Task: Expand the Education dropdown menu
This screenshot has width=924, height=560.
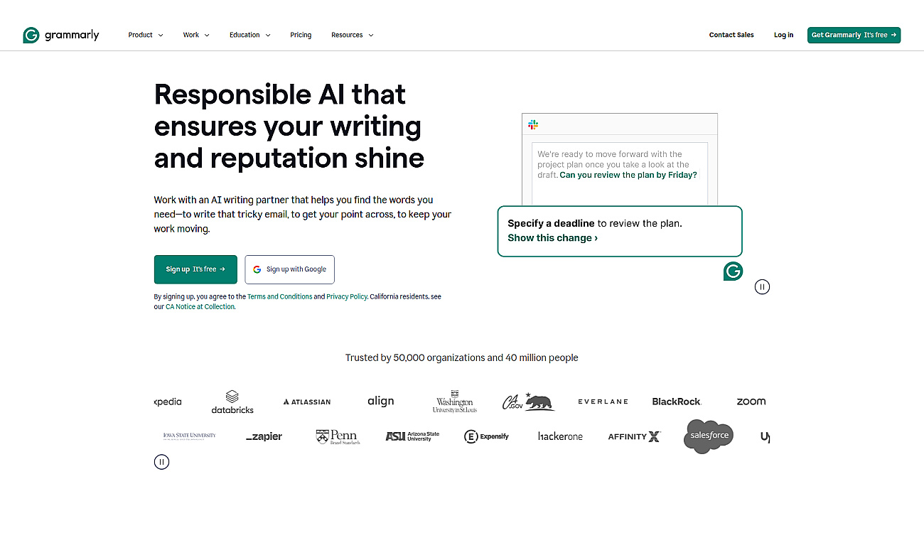Action: (250, 35)
